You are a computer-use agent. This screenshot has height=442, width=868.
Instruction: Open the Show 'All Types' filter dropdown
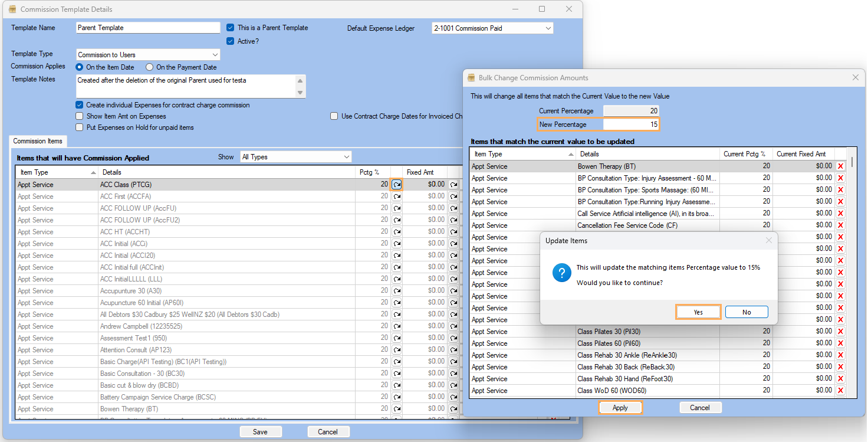click(x=295, y=157)
